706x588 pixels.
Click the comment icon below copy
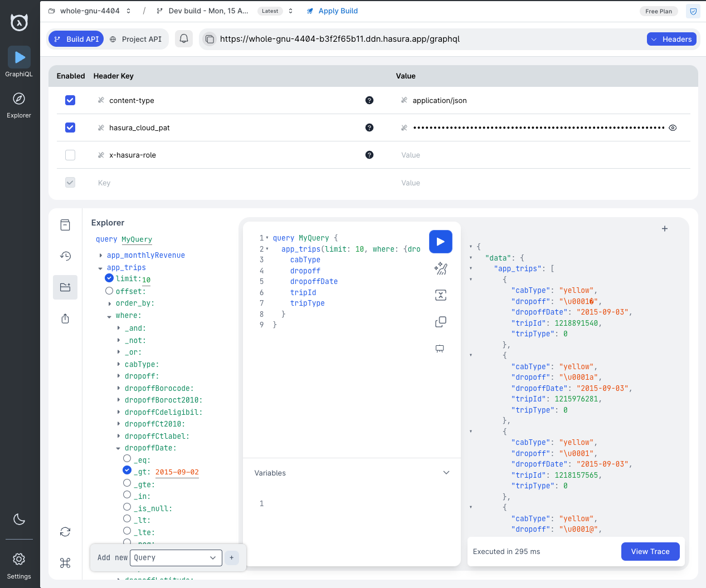tap(440, 349)
